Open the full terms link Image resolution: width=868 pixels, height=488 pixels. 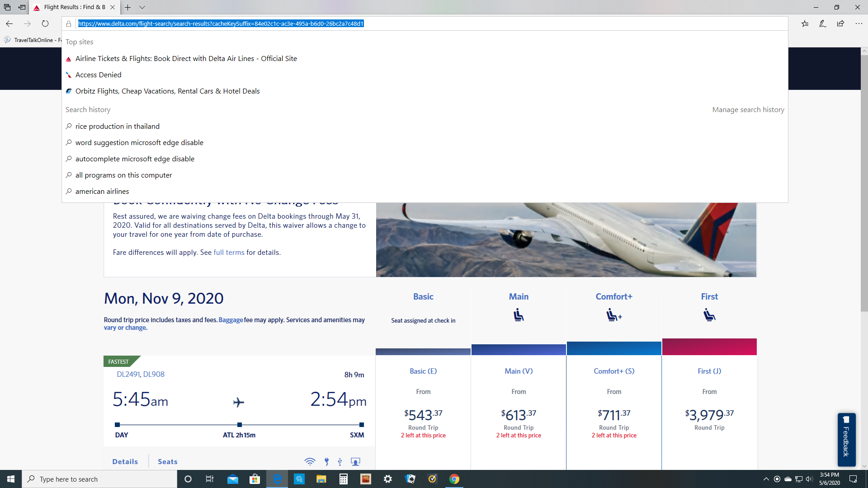[229, 252]
